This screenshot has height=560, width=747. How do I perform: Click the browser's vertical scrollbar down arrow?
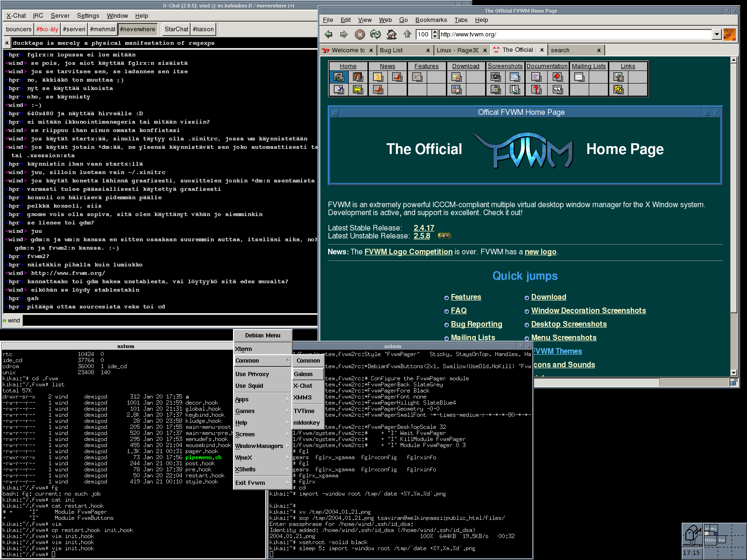(x=733, y=372)
